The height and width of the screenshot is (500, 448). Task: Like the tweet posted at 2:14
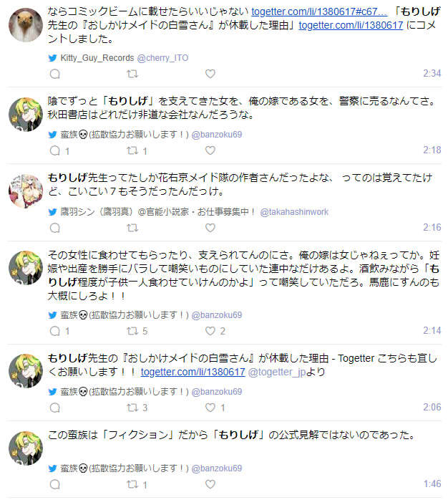[210, 331]
